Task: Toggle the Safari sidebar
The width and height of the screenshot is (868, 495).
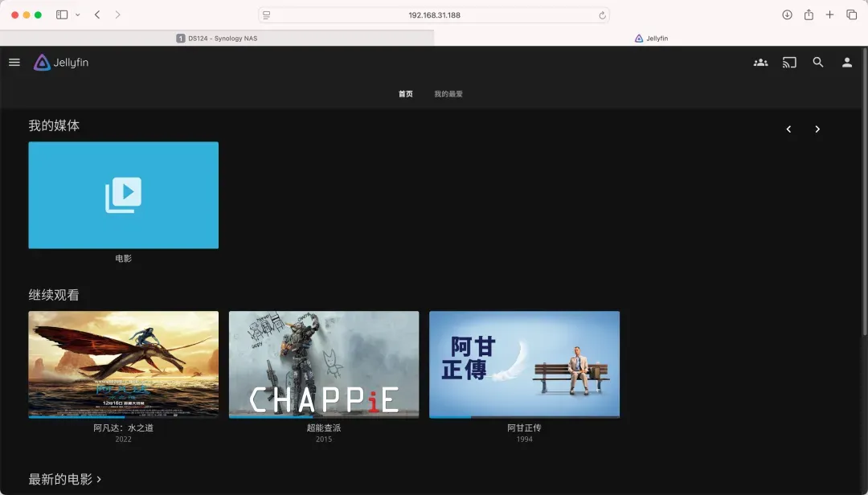Action: 62,15
